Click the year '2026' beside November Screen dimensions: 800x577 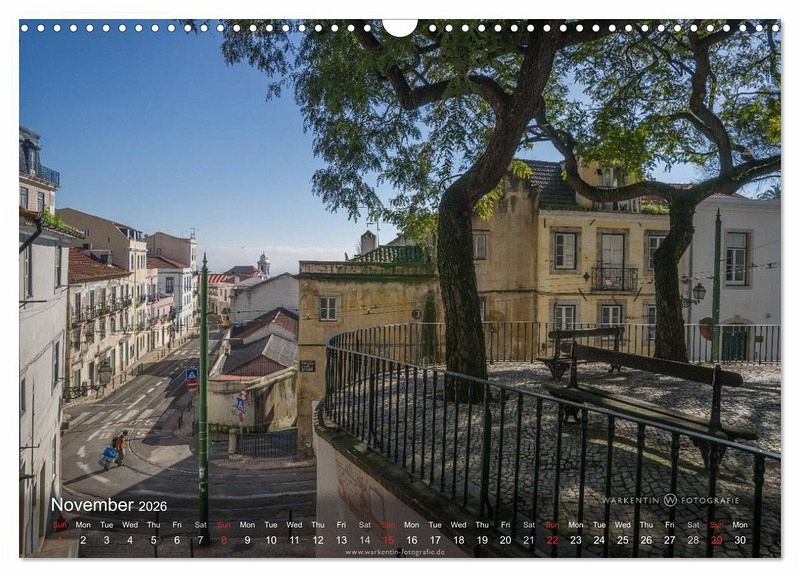[153, 506]
